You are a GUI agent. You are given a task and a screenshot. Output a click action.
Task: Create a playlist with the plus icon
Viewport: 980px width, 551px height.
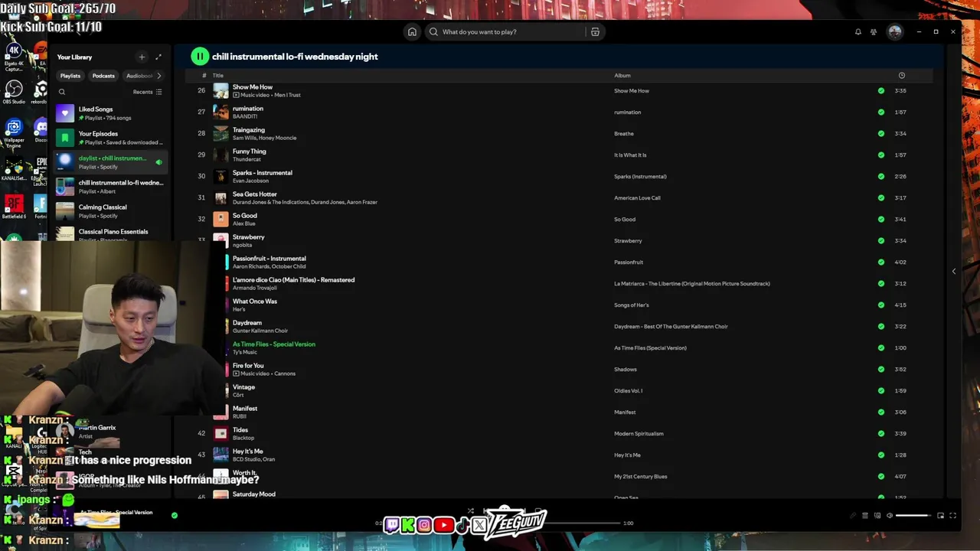(142, 57)
